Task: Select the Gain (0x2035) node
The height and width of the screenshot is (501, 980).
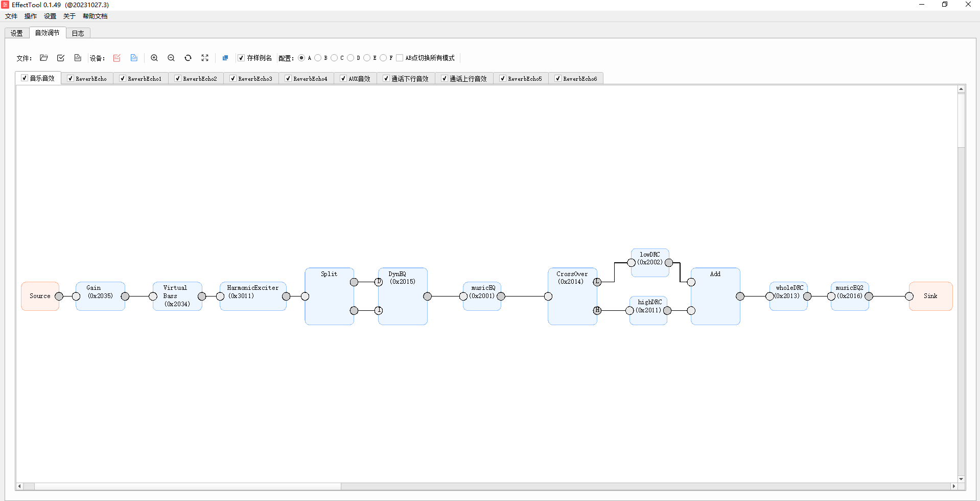Action: pyautogui.click(x=100, y=296)
